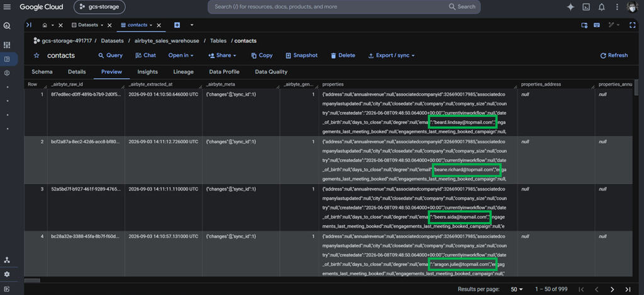Viewport: 644px width, 295px height.
Task: Switch to the Datasets tab
Action: pos(85,25)
